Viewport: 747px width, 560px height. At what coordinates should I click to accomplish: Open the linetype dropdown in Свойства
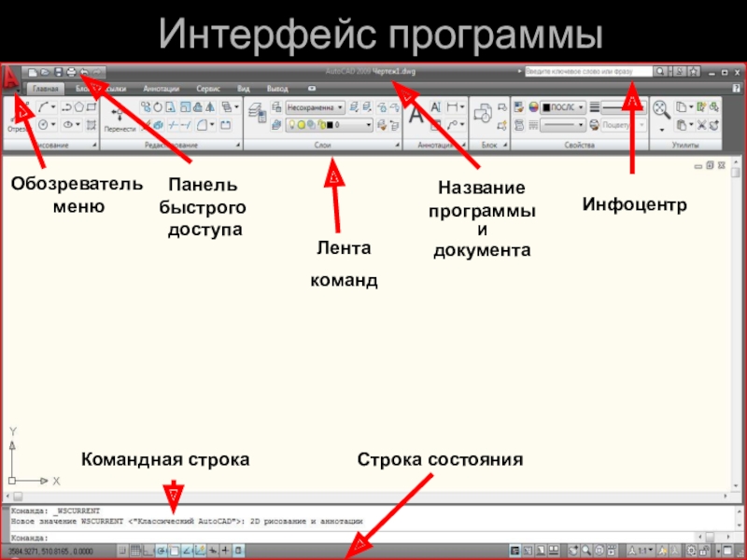(563, 125)
